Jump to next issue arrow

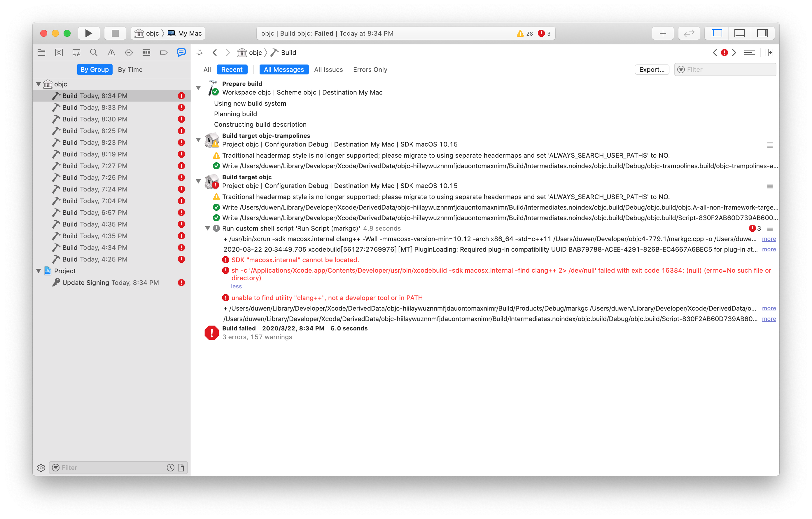pyautogui.click(x=734, y=52)
